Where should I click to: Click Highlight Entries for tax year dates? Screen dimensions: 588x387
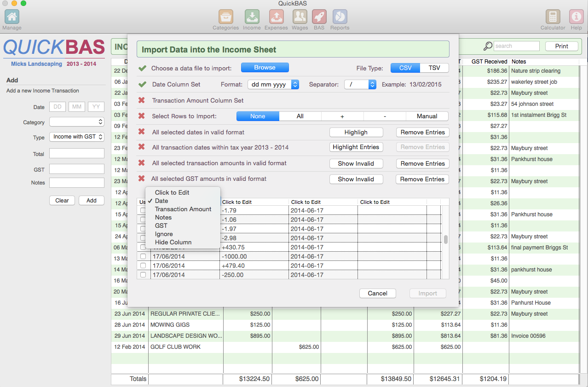[356, 147]
